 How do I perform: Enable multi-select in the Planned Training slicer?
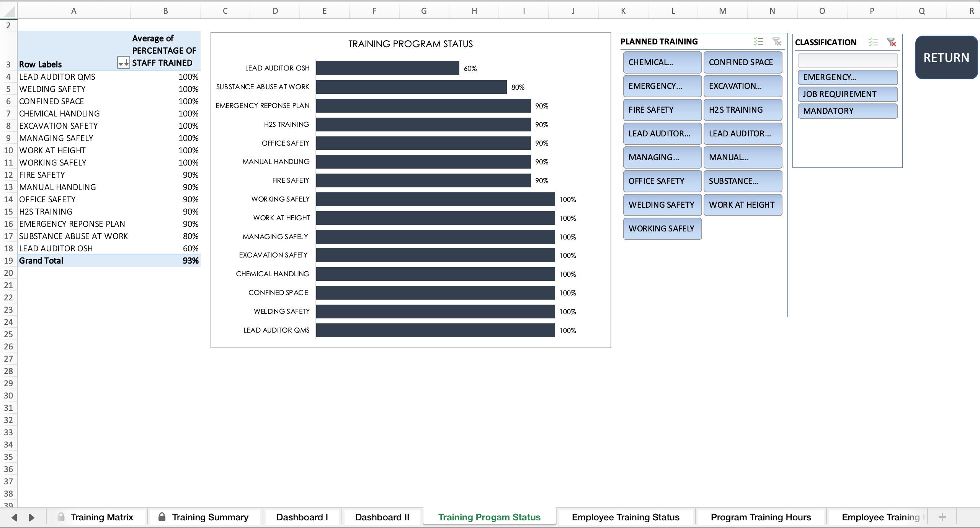(758, 41)
